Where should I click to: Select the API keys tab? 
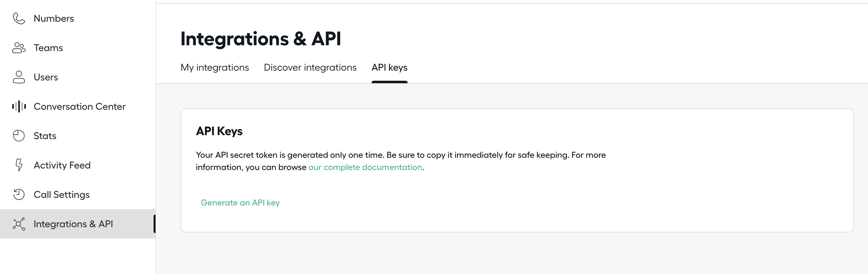click(389, 68)
